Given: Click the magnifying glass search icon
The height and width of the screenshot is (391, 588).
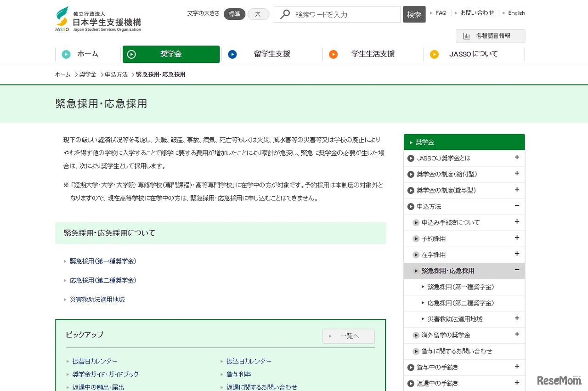Looking at the screenshot, I should point(285,14).
